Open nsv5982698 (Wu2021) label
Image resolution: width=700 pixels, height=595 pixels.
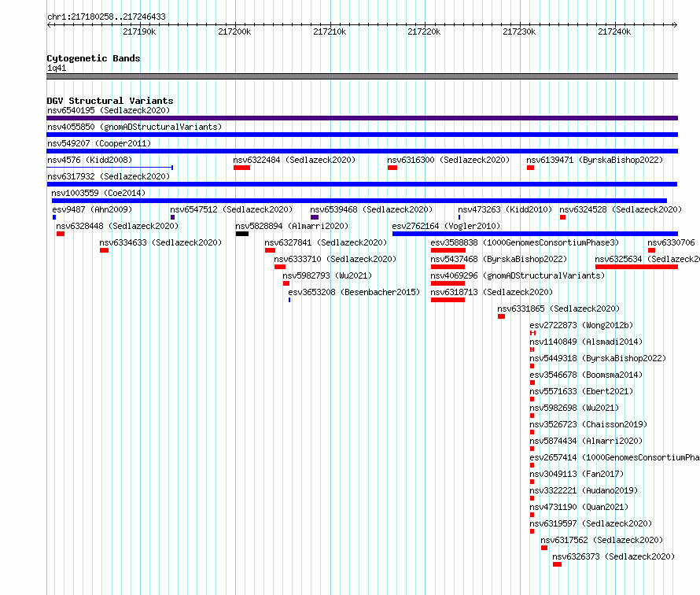click(574, 408)
